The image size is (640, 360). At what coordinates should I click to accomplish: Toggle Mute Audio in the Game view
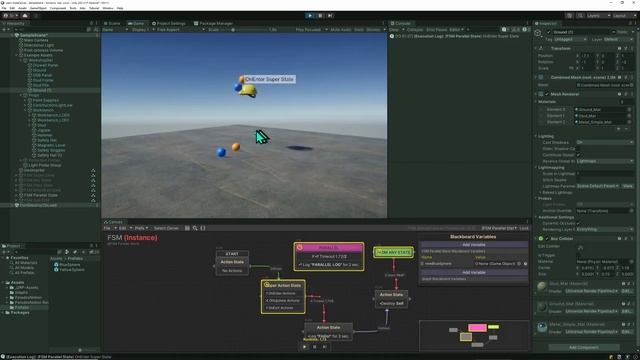tap(340, 29)
